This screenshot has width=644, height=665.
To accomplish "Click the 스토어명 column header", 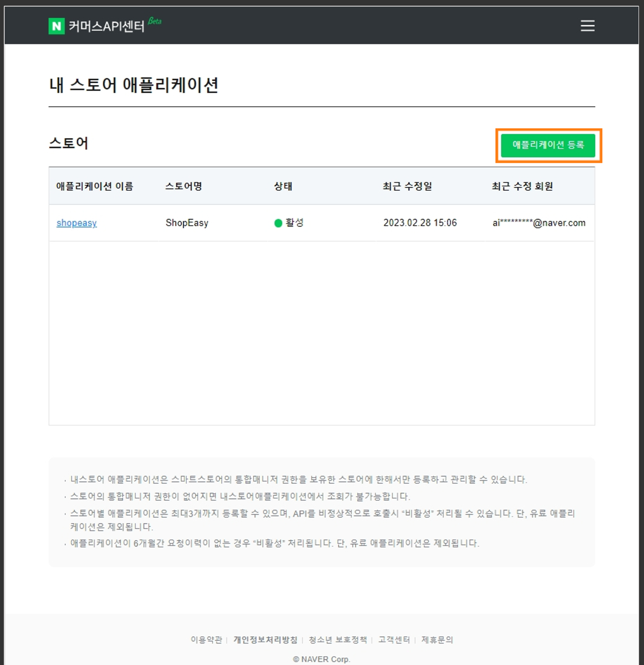I will coord(184,186).
